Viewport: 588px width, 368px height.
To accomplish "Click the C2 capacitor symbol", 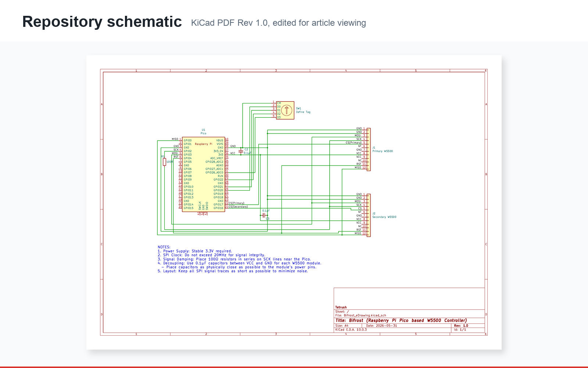I will pyautogui.click(x=241, y=151).
